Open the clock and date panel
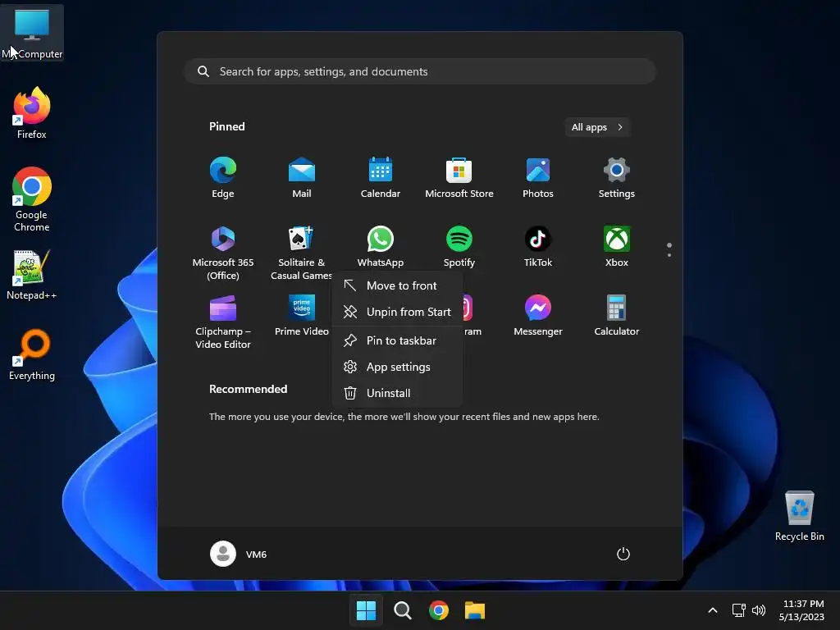Image resolution: width=840 pixels, height=630 pixels. click(802, 610)
